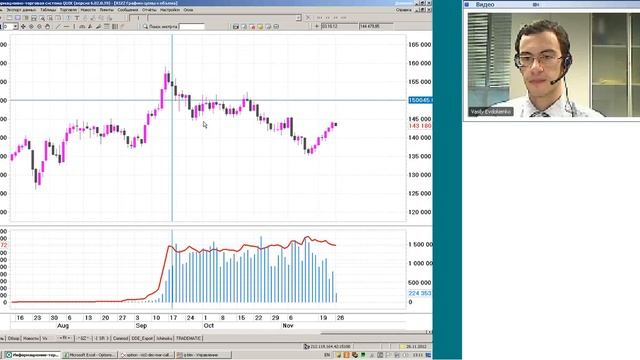Viewport: 640px width, 360px height.
Task: Click the EN language indicator in the system tray
Action: point(327,355)
